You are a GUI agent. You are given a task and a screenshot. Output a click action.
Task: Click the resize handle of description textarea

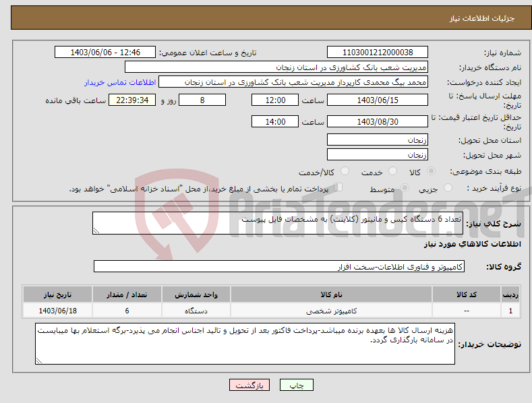(96, 230)
